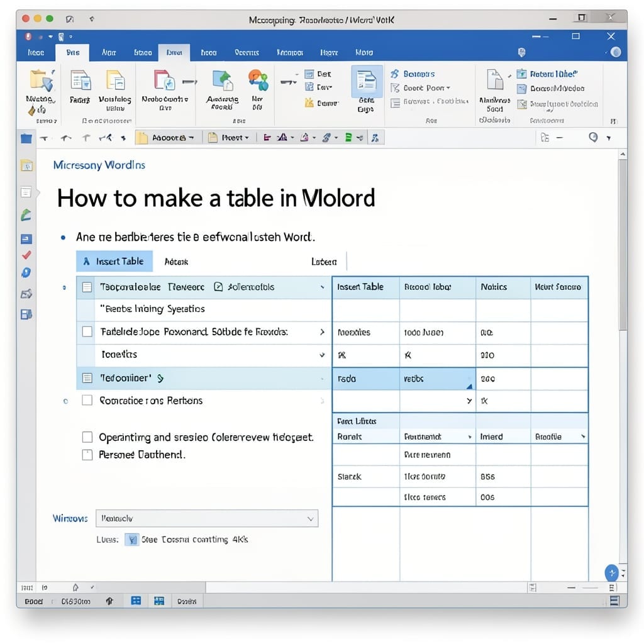Click the blue 'Insert Table' button
Viewport: 644px width, 644px height.
(x=114, y=261)
